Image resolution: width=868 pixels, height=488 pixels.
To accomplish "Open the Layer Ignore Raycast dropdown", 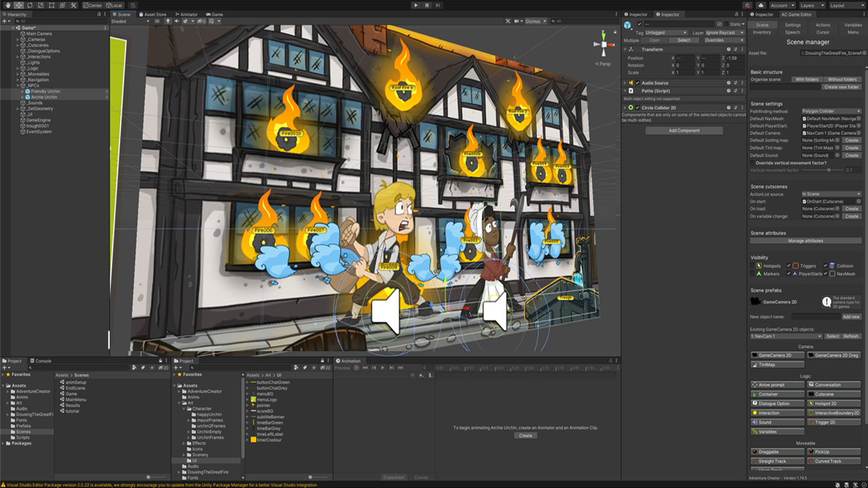I will coord(724,33).
